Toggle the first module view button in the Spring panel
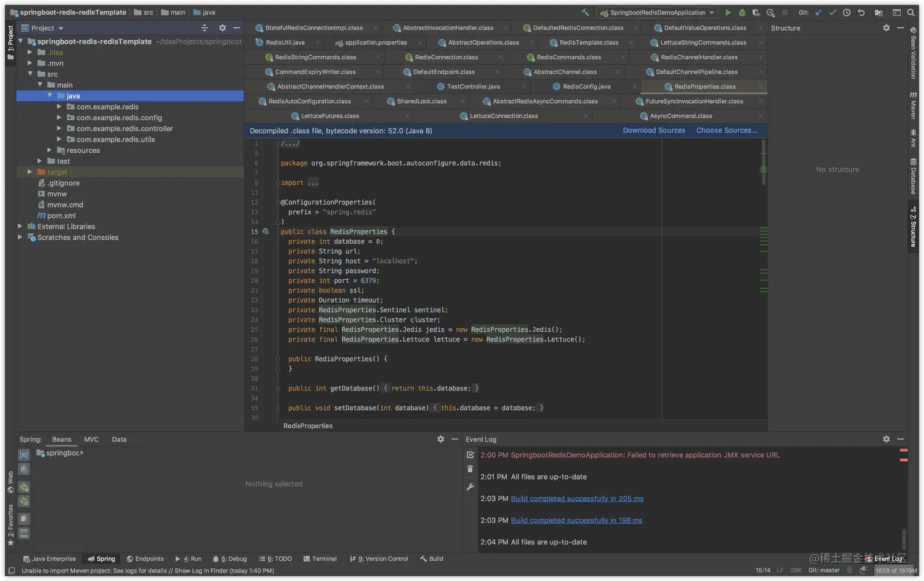This screenshot has height=581, width=924. (24, 455)
